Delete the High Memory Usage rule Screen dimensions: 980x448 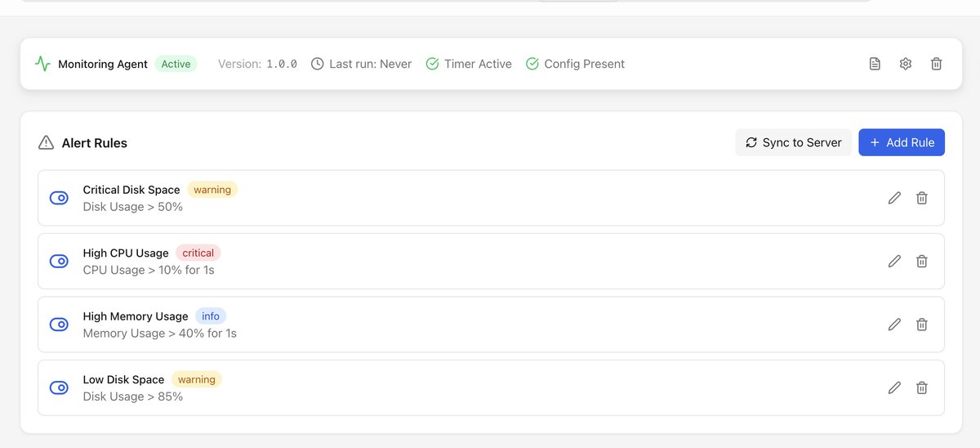pos(922,325)
